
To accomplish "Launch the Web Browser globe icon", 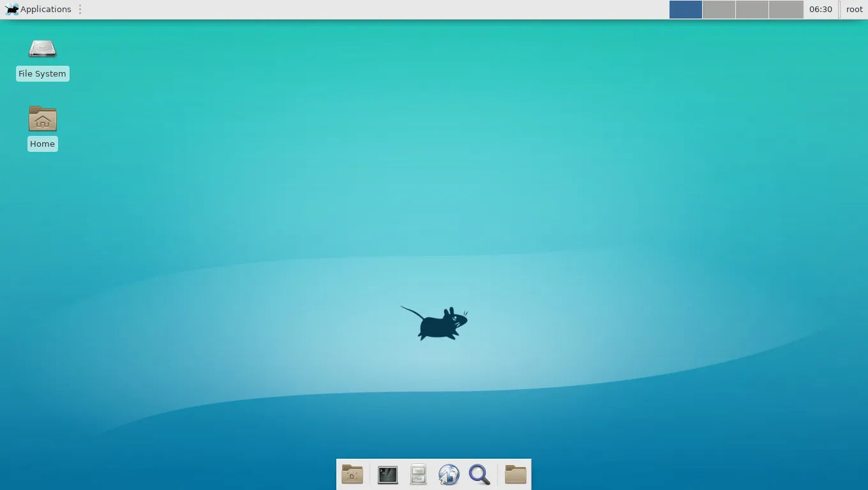I will click(x=449, y=474).
